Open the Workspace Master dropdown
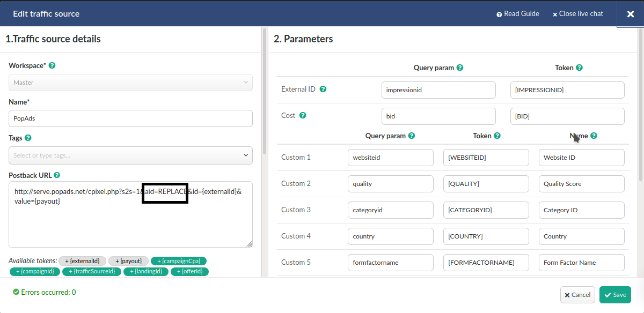This screenshot has width=644, height=313. point(130,83)
